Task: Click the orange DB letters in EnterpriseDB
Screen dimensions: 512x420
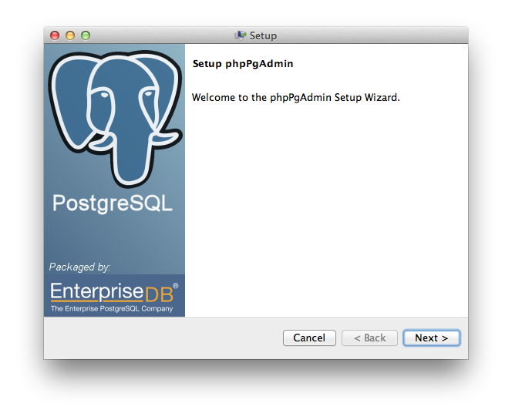Action: point(158,292)
